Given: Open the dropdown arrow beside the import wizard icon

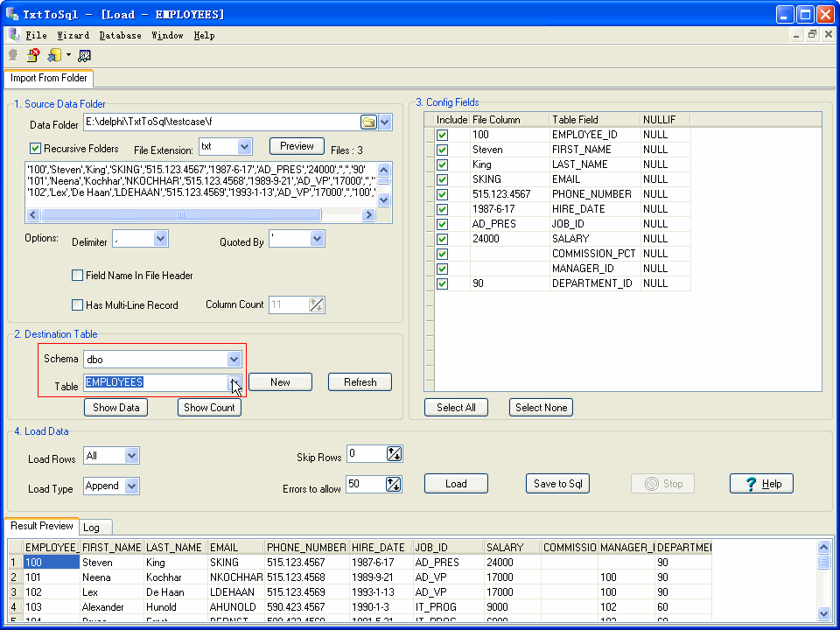Looking at the screenshot, I should point(68,55).
